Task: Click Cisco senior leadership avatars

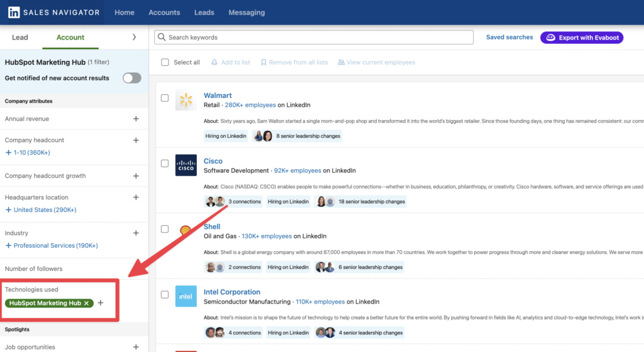Action: (x=325, y=202)
